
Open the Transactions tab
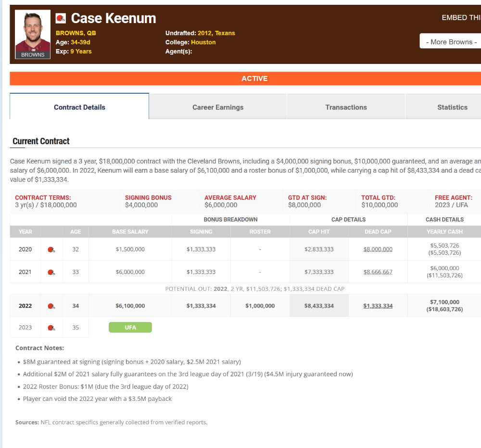[346, 107]
